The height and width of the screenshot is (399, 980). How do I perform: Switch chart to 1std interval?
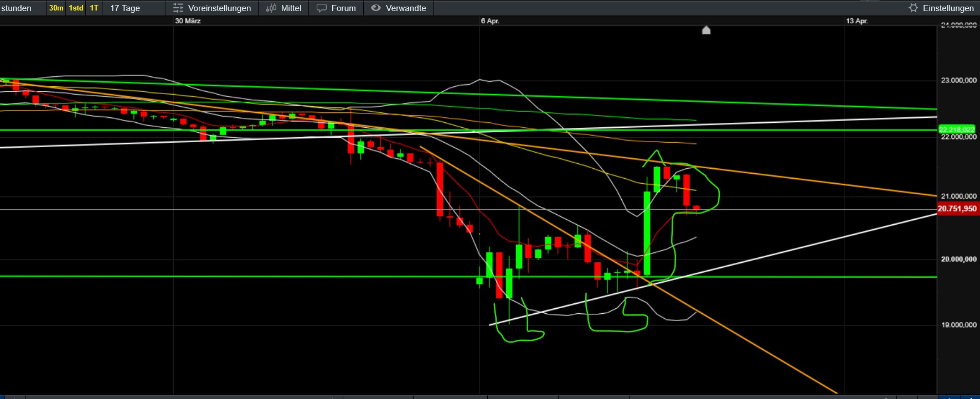pyautogui.click(x=76, y=8)
